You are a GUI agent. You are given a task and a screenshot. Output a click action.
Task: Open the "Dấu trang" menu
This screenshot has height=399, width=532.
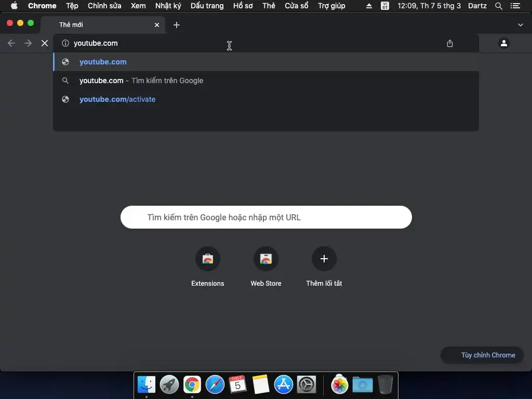point(207,6)
